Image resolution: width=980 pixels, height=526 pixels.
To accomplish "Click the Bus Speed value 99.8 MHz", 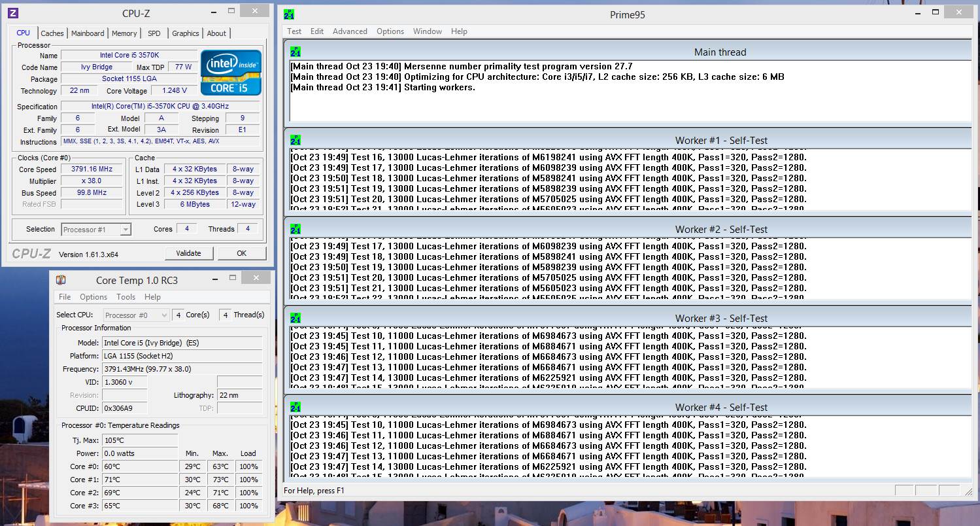I will (92, 192).
